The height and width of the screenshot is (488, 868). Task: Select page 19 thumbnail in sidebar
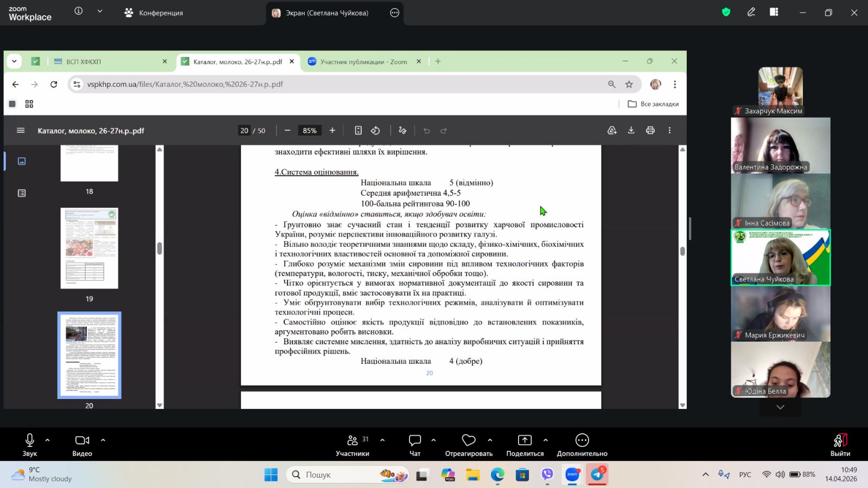90,248
